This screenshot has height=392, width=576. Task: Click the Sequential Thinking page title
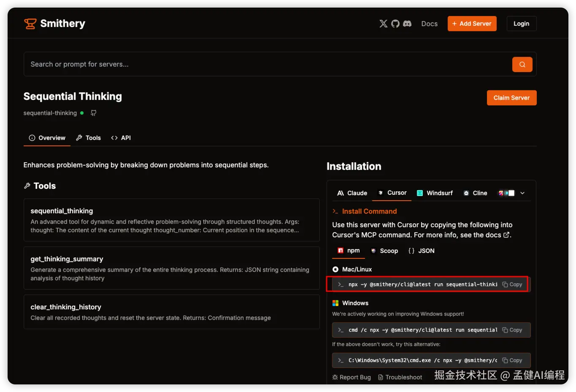(73, 97)
